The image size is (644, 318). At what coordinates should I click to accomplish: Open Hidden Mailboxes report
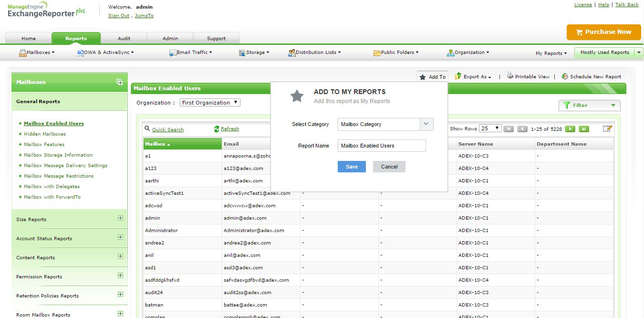pos(45,134)
